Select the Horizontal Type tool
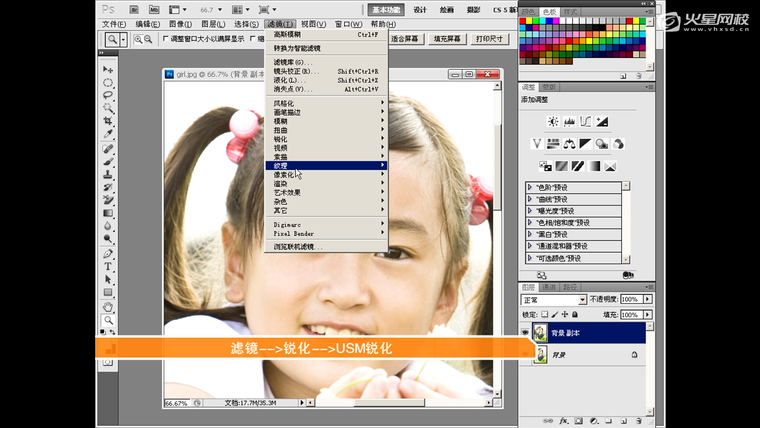The image size is (760, 428). tap(108, 267)
